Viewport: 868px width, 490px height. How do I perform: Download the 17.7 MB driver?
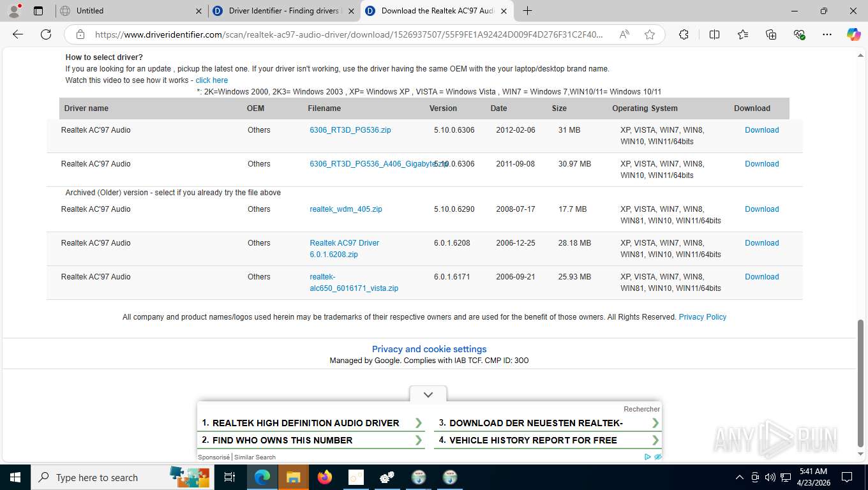762,209
